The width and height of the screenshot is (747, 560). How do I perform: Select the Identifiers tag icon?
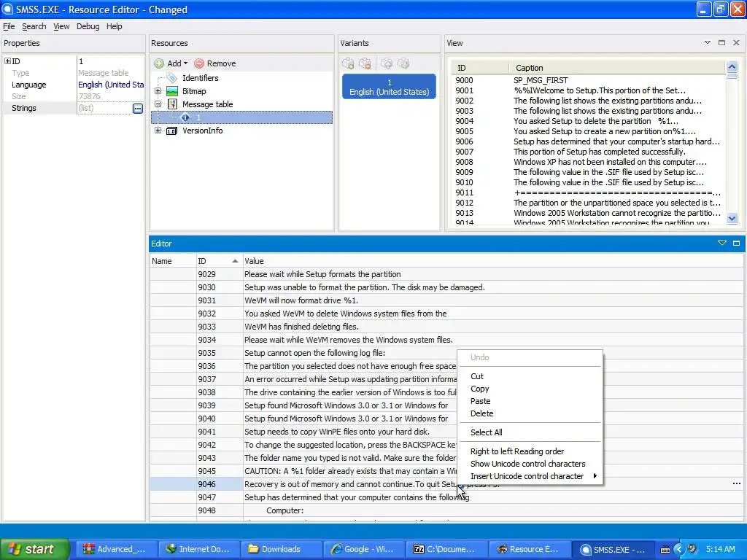point(172,78)
